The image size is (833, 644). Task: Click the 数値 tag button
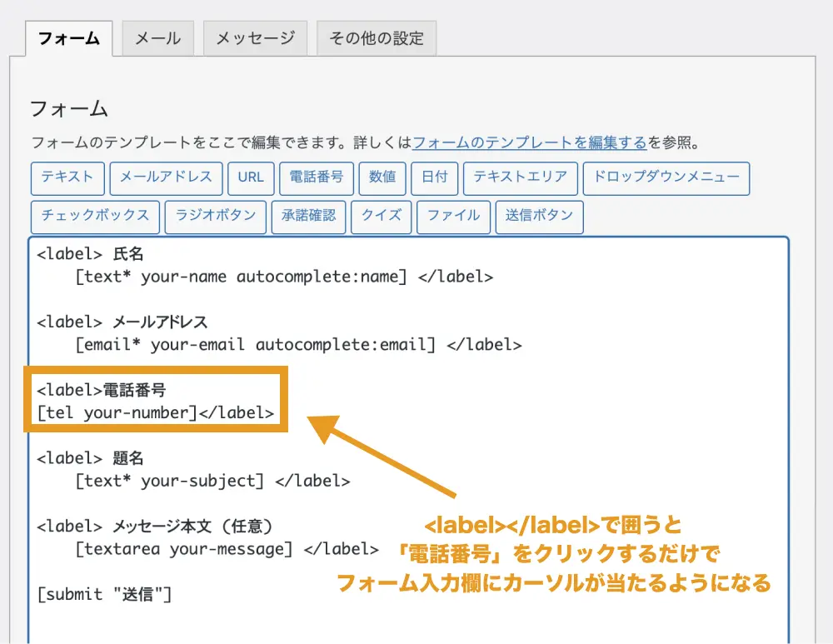point(382,177)
